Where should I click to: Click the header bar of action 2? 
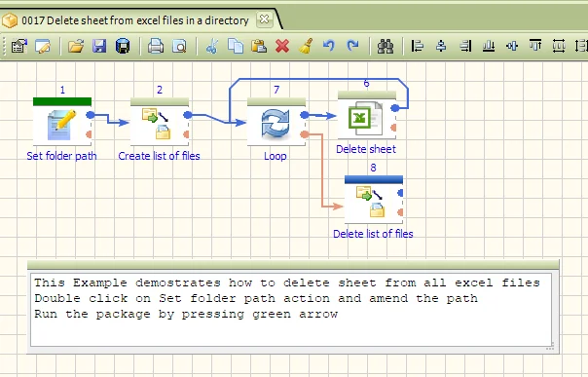(x=160, y=101)
